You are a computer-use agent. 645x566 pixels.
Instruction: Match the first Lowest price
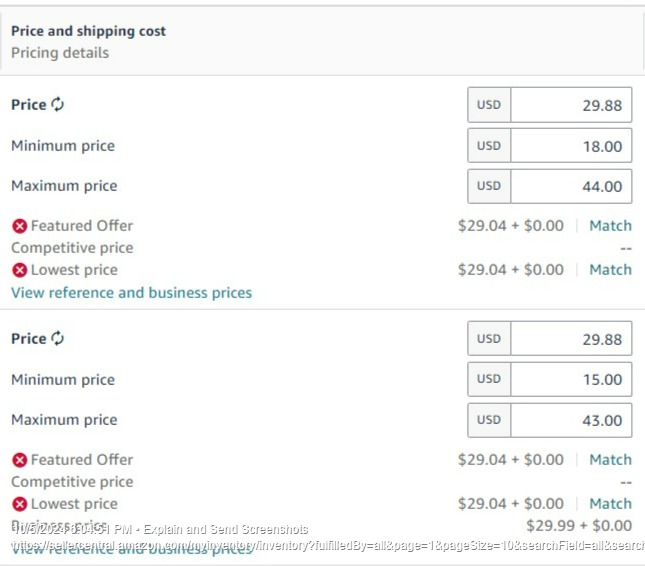[610, 270]
